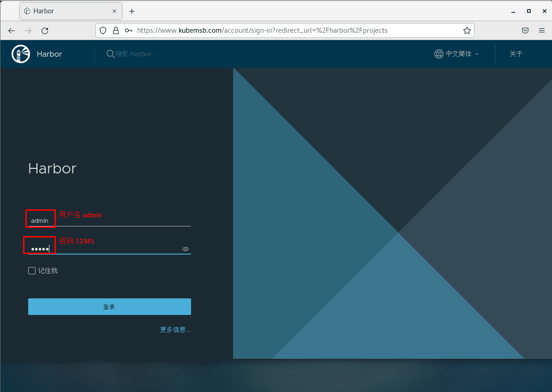Show password with the eye icon
This screenshot has width=552, height=392.
click(x=186, y=249)
